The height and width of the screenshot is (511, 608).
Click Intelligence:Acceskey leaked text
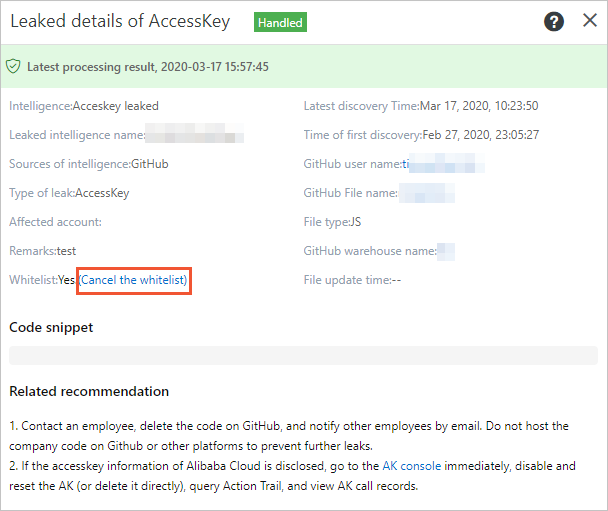84,106
